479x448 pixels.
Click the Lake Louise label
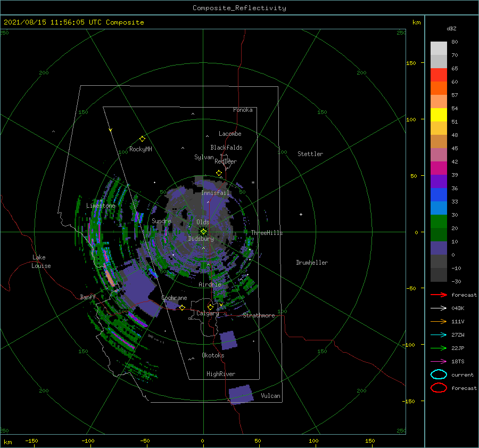tap(41, 262)
